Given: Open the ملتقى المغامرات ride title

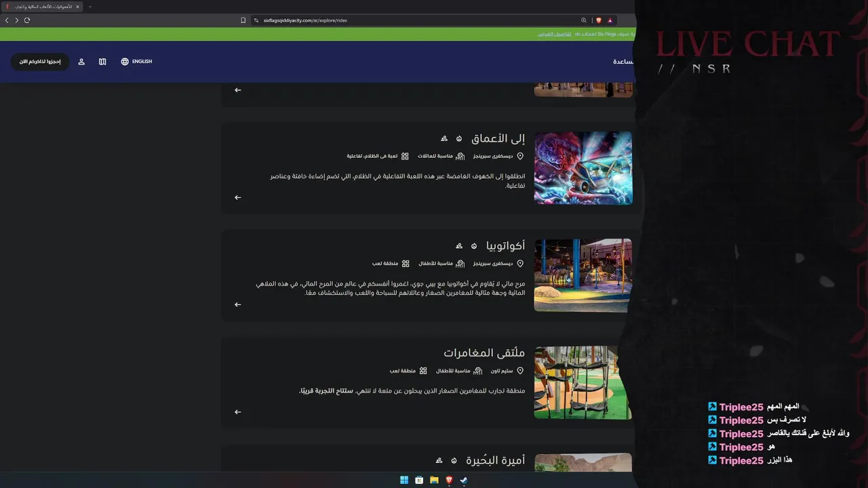Looking at the screenshot, I should (484, 353).
